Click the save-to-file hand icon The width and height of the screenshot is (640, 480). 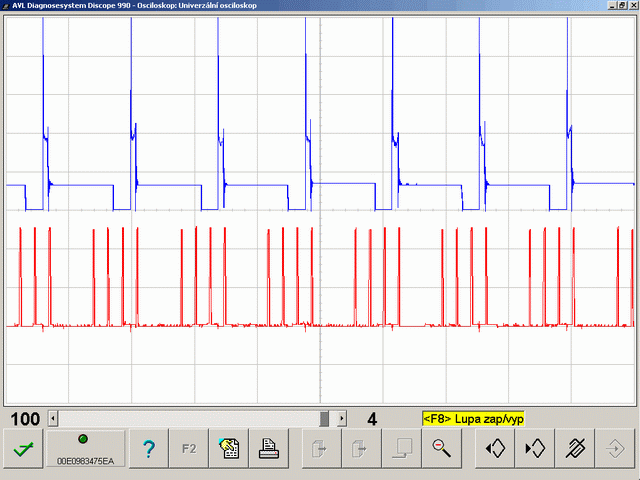(x=229, y=448)
